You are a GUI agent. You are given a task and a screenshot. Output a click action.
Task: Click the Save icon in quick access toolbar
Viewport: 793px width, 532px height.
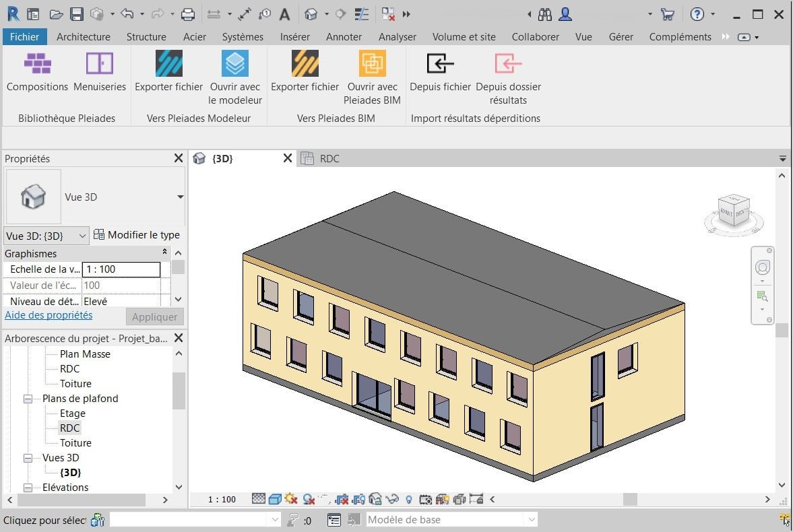point(77,13)
